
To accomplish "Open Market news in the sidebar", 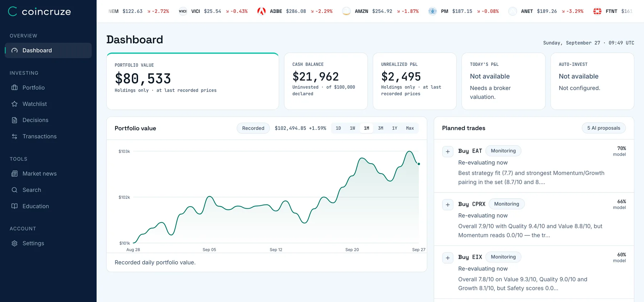I will (48, 174).
